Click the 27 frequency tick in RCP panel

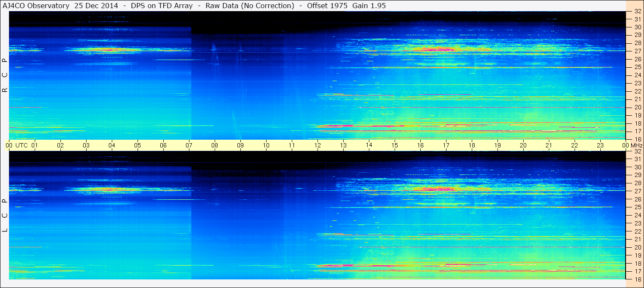(x=638, y=51)
